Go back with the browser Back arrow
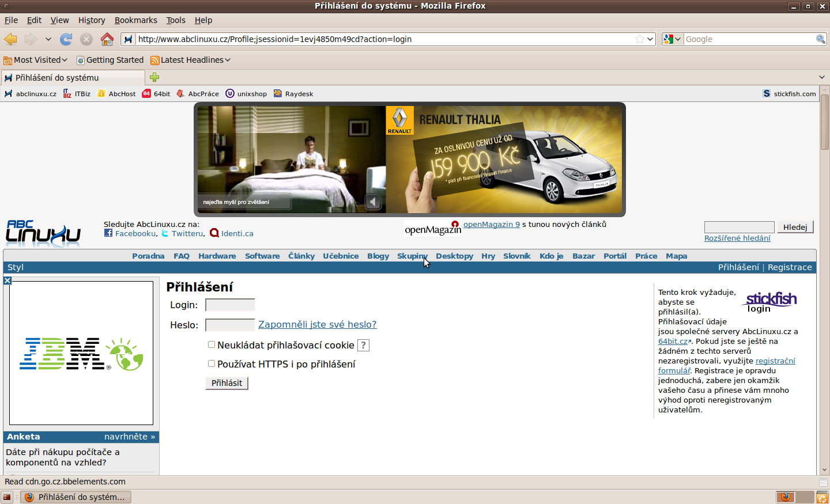This screenshot has width=830, height=504. [10, 39]
